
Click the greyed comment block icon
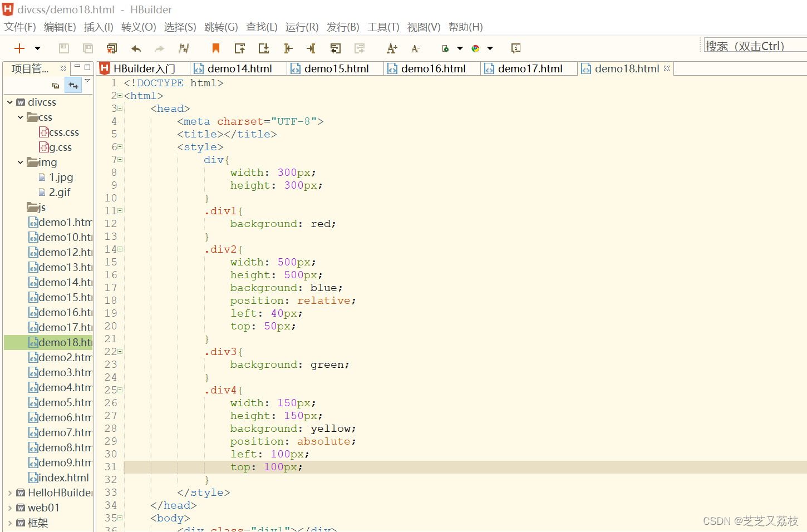pyautogui.click(x=360, y=48)
